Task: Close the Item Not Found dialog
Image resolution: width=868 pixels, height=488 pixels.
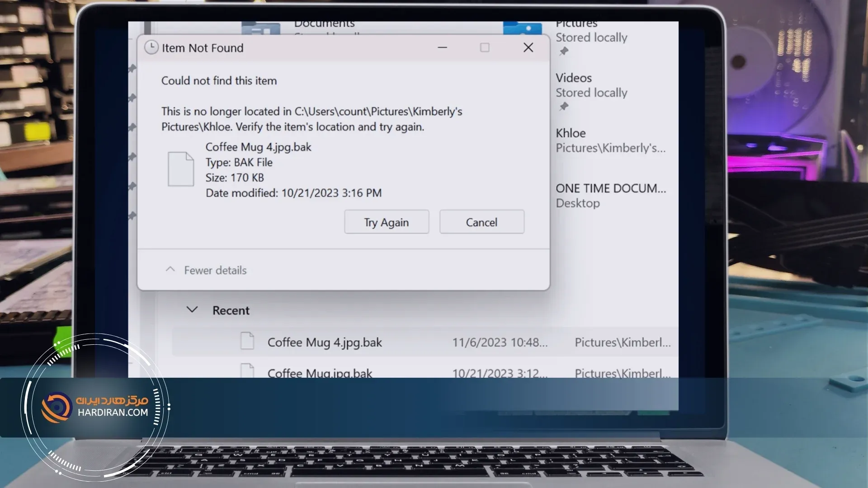Action: point(528,47)
